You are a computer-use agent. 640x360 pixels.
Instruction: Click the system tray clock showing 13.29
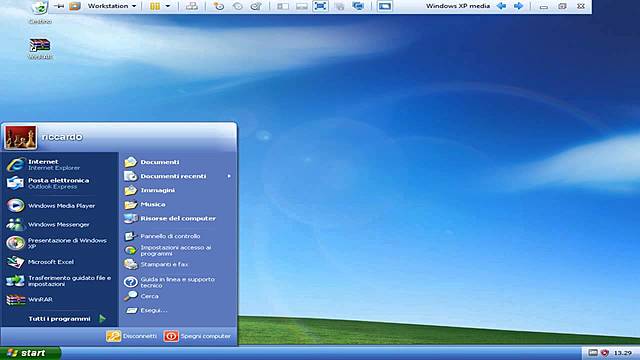pyautogui.click(x=623, y=353)
